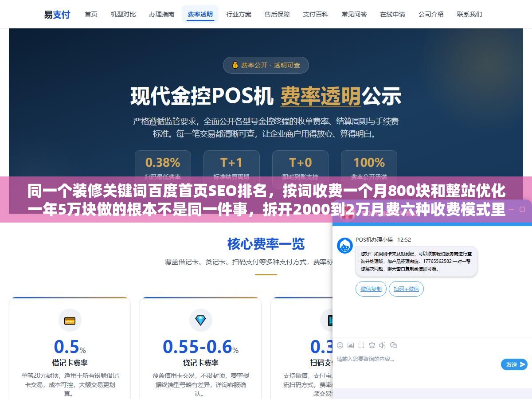The width and height of the screenshot is (532, 399).
Task: Open the 公司介绍 nav item
Action: pos(431,14)
